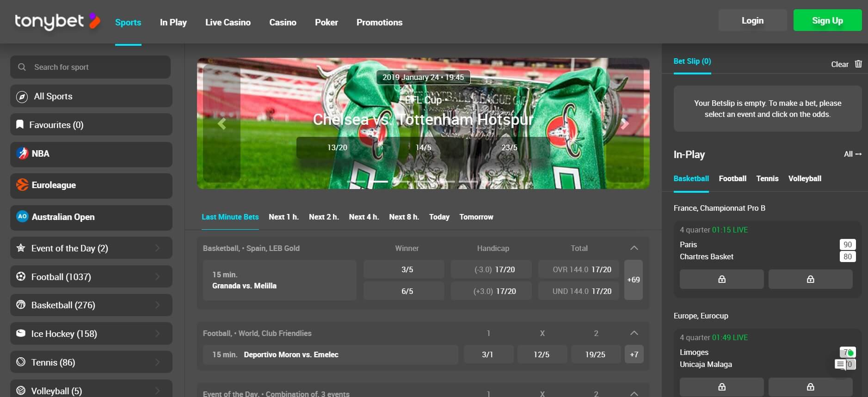Collapse World Club Friendlies section
The width and height of the screenshot is (868, 397).
click(x=634, y=333)
